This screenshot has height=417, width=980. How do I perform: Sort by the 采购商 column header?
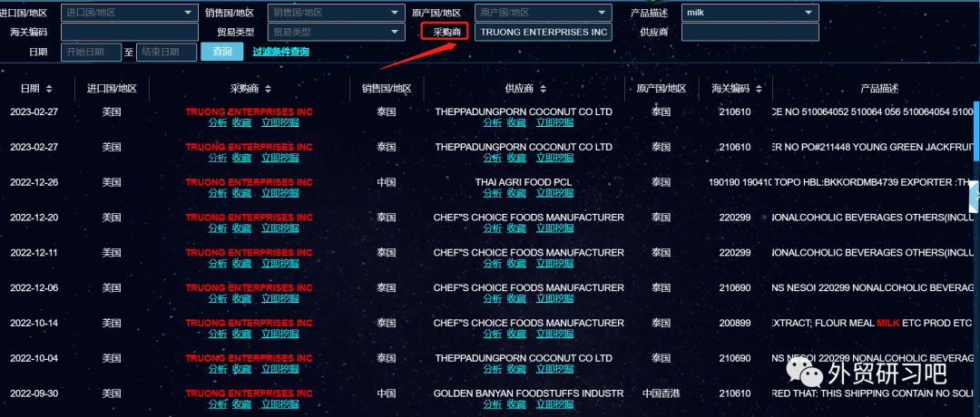[250, 89]
